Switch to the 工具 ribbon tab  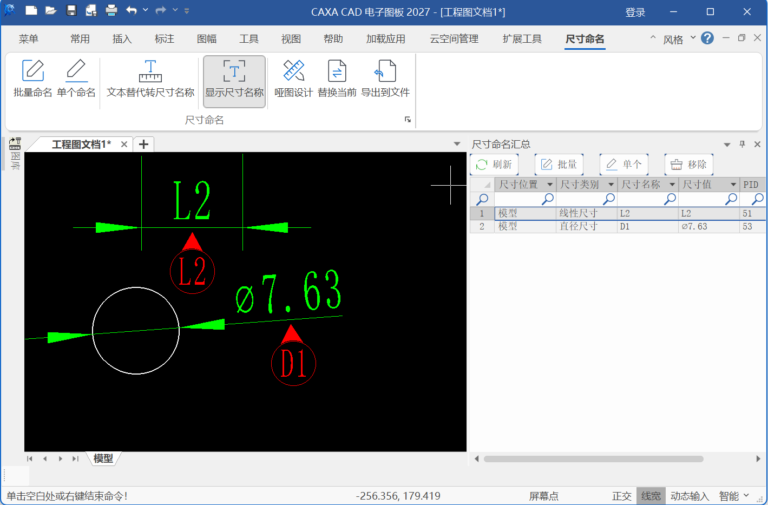point(249,39)
